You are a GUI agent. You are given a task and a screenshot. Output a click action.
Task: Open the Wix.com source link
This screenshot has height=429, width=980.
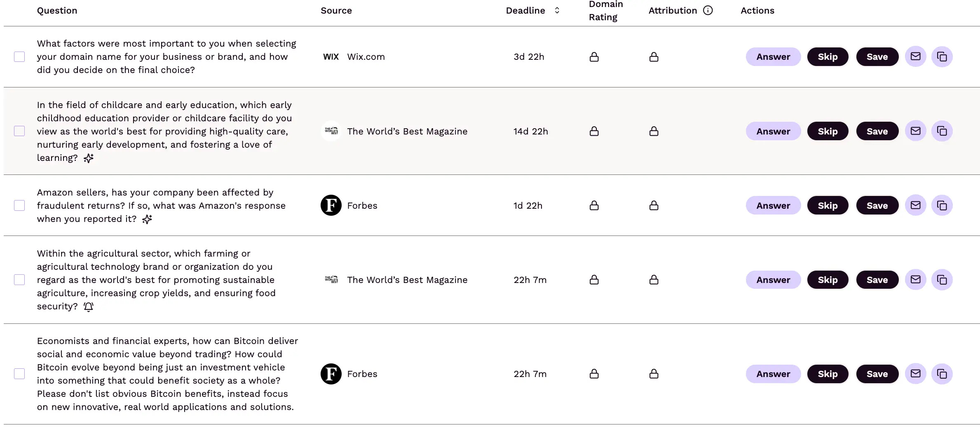(366, 57)
